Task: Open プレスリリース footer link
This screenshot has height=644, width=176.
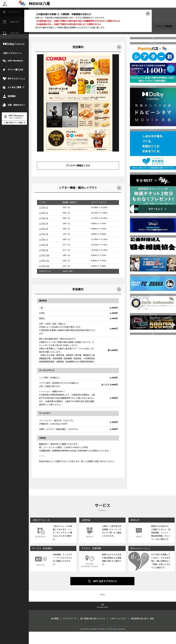Action: 69,619
